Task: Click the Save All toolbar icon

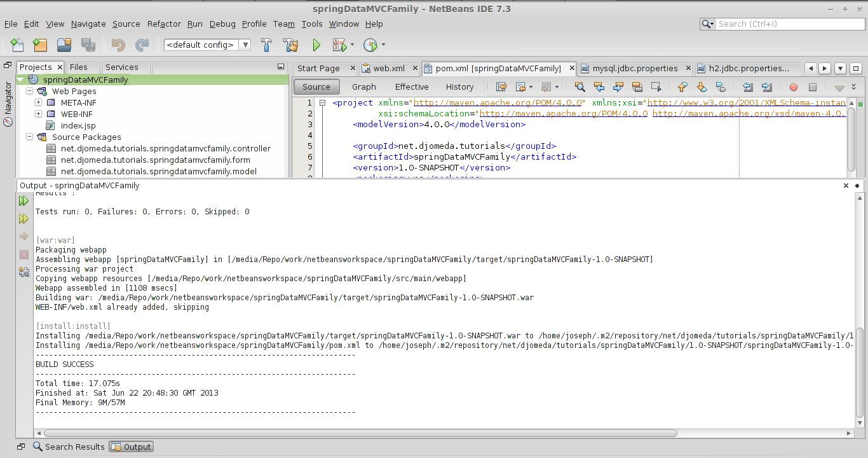Action: point(88,45)
